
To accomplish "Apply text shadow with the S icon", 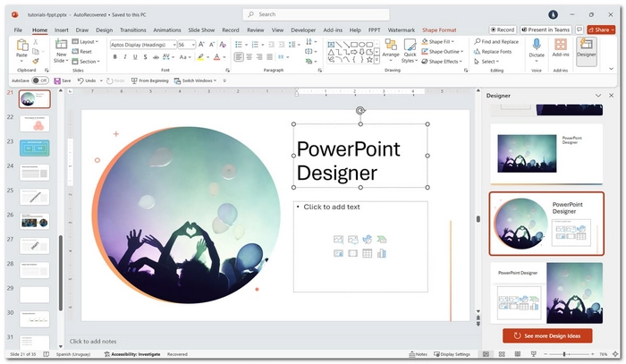I will tap(145, 57).
